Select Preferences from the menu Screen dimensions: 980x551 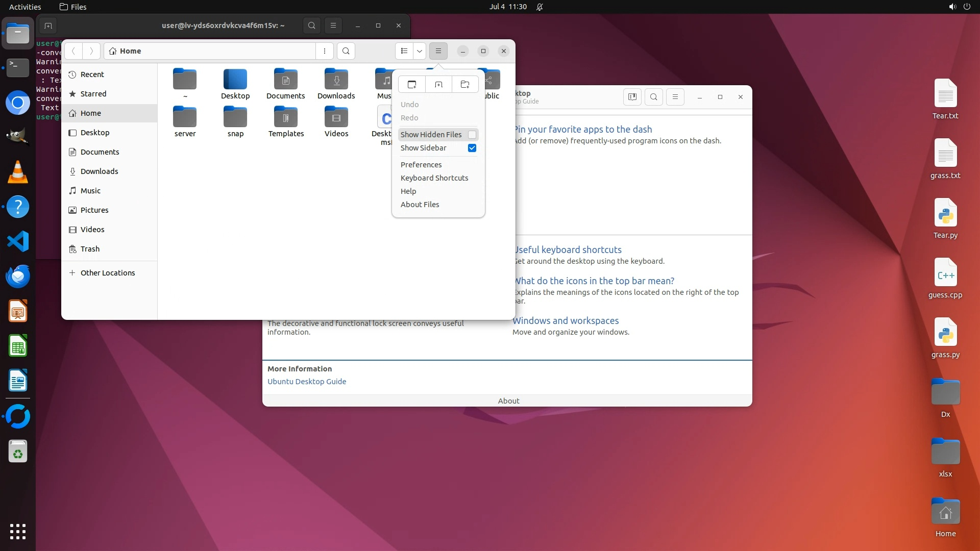click(421, 165)
